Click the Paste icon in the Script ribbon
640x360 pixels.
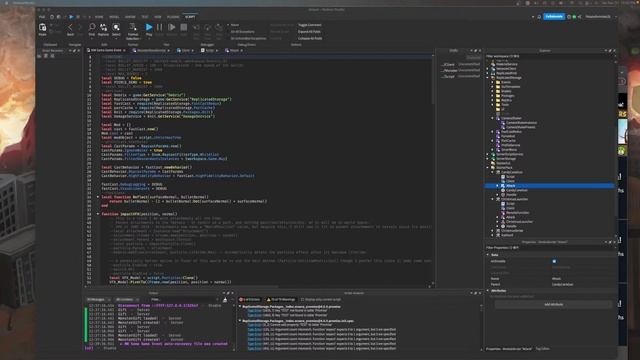coord(42,28)
